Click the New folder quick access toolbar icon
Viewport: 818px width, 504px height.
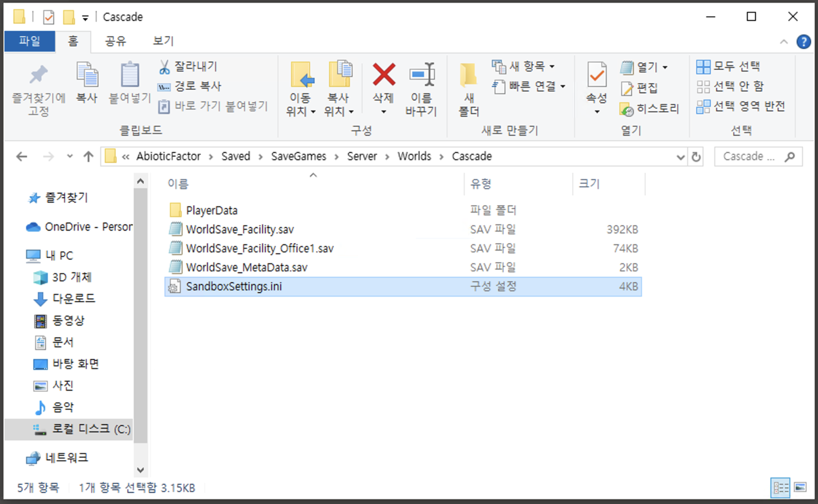(69, 17)
